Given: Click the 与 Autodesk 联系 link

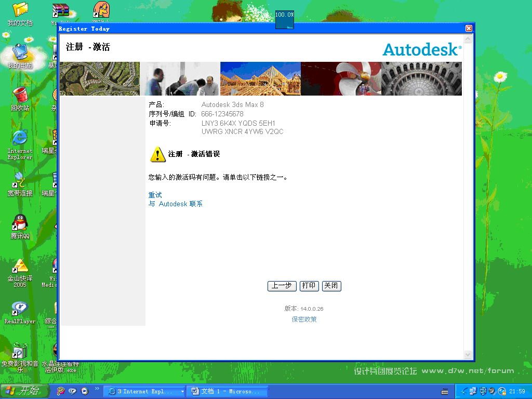Looking at the screenshot, I should [x=176, y=204].
